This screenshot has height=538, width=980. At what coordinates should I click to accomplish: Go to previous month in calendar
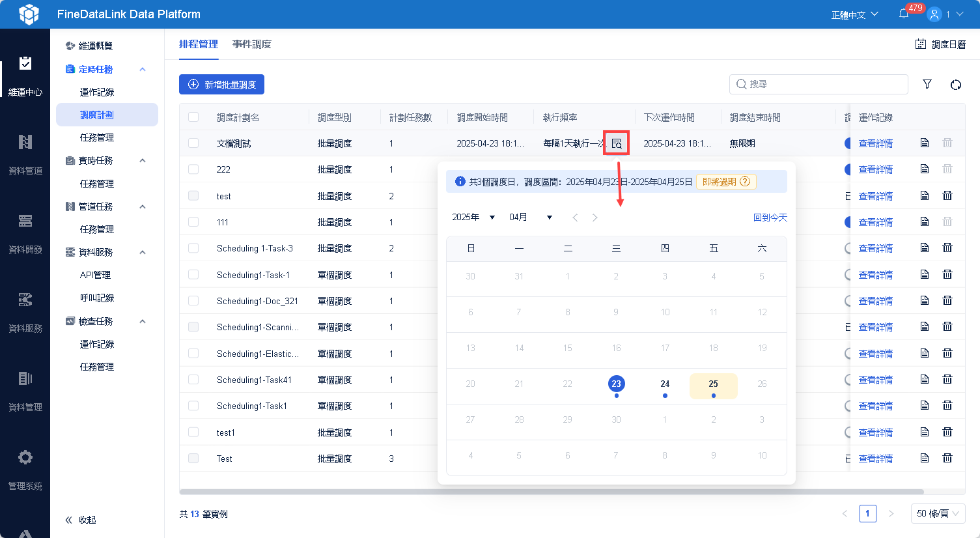tap(575, 218)
